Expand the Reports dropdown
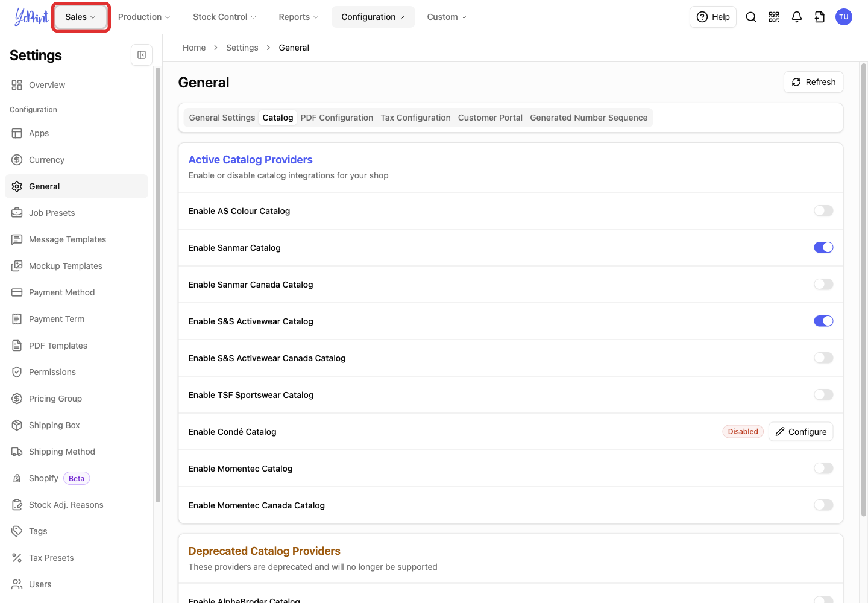868x603 pixels. (x=298, y=17)
